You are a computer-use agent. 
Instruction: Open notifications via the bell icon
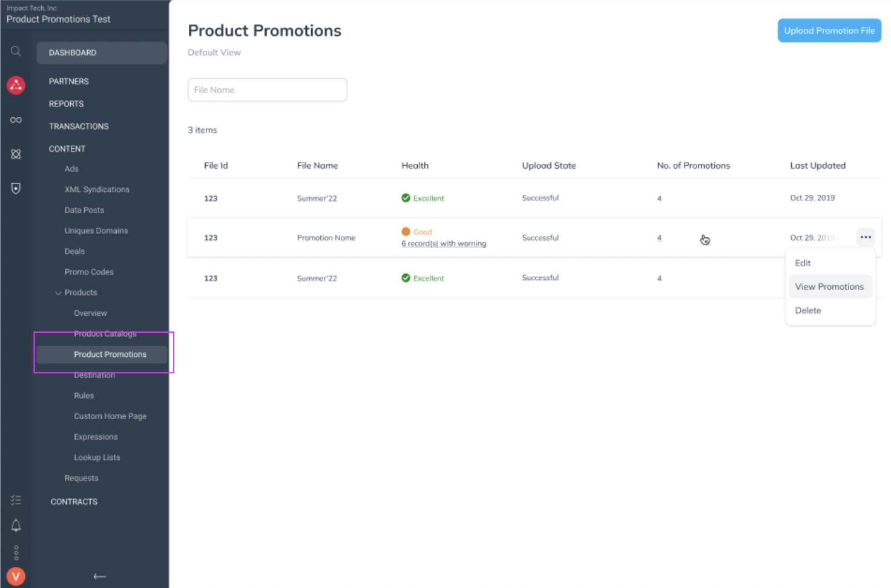coord(16,525)
